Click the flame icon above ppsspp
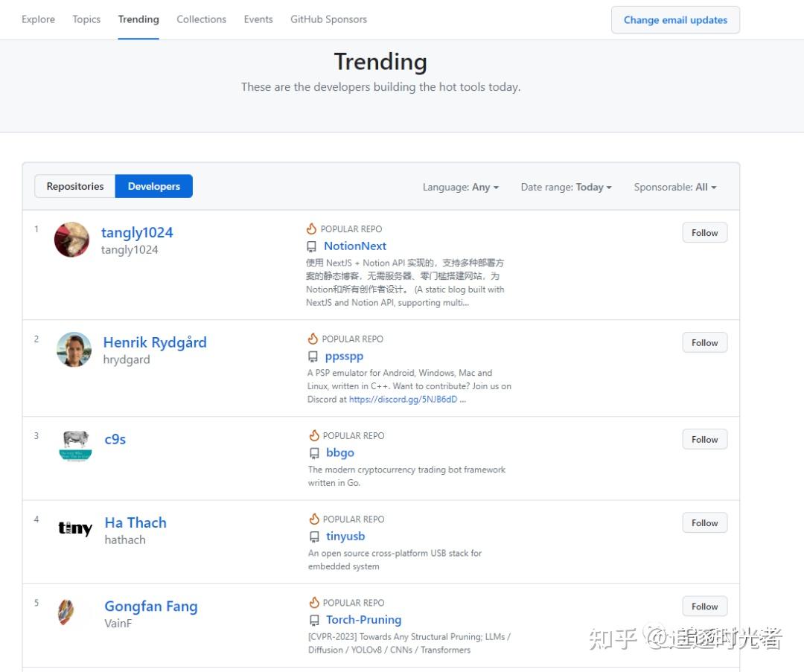Image resolution: width=804 pixels, height=672 pixels. click(314, 339)
